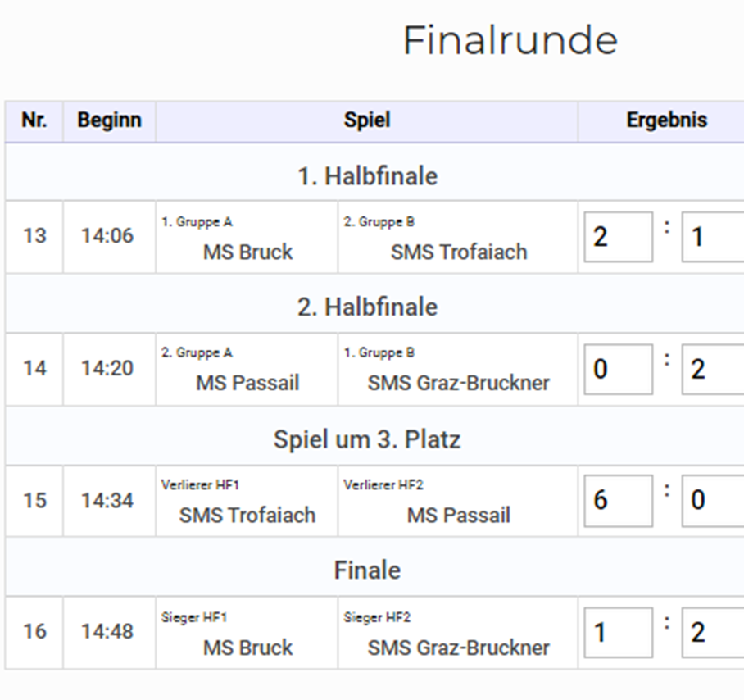Screen dimensions: 744x700
Task: Click the Beginn column header
Action: 109,120
